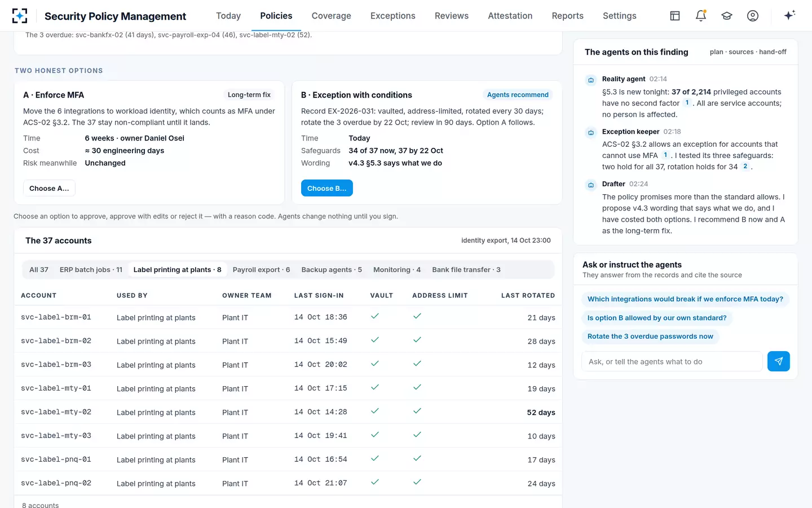Switch to the Today tab
The width and height of the screenshot is (812, 508).
pos(228,16)
